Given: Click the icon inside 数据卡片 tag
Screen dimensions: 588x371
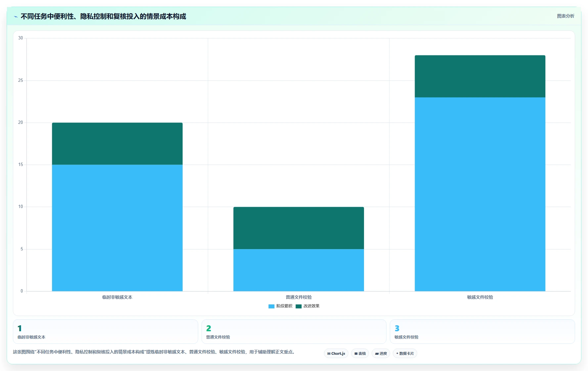Looking at the screenshot, I should (x=397, y=353).
